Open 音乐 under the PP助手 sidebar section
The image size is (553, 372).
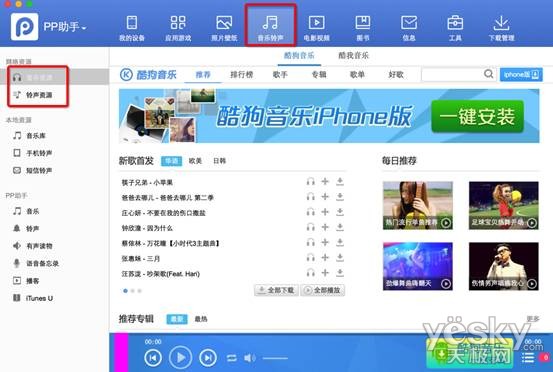32,211
